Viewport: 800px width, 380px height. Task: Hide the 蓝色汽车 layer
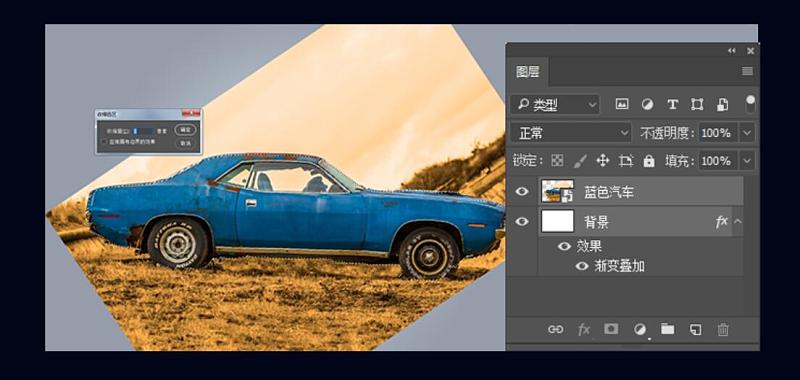521,191
